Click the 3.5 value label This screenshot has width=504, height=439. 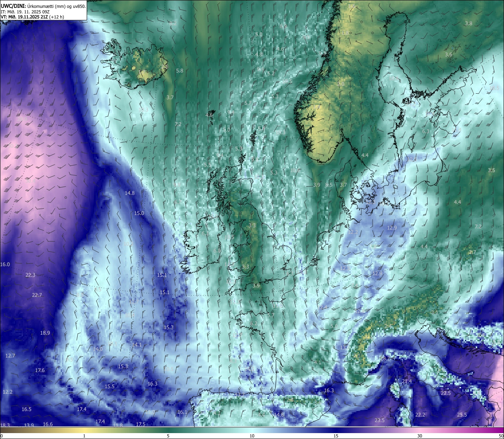[491, 170]
